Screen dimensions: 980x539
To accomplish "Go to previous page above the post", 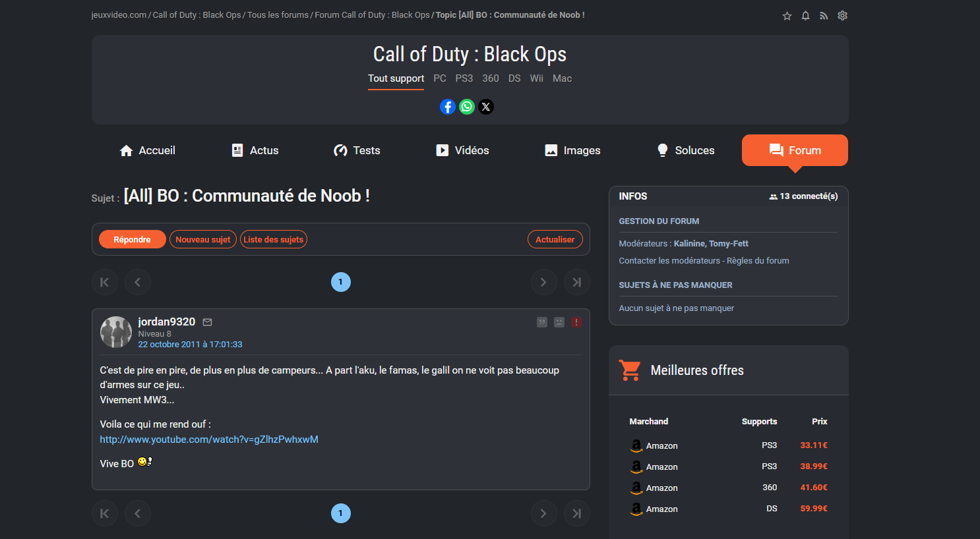I will [138, 282].
